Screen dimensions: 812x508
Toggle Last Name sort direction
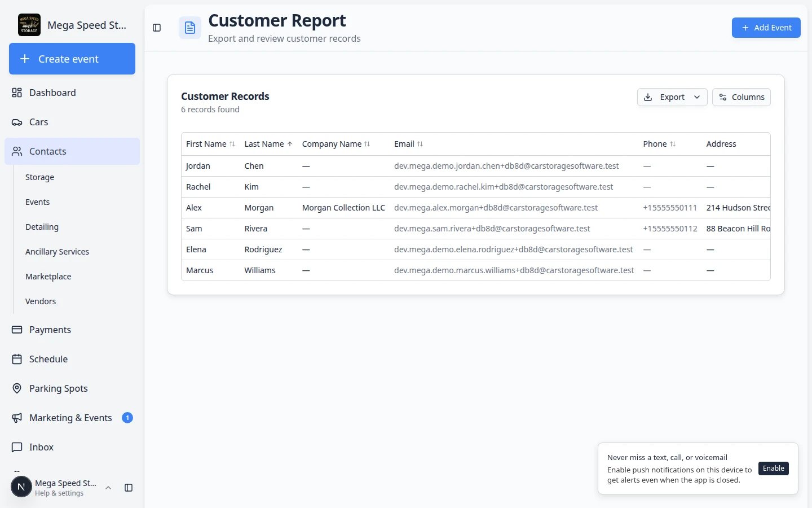[268, 144]
